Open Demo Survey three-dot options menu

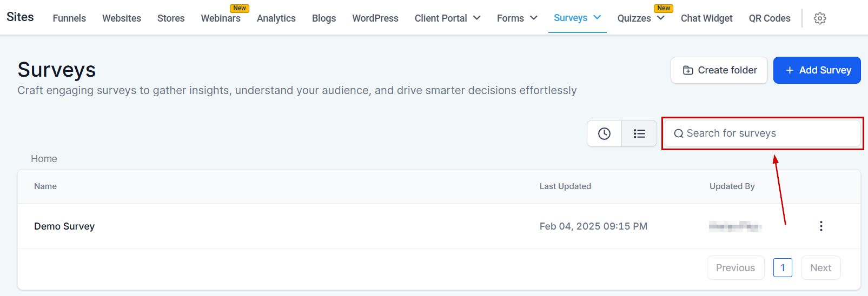821,226
